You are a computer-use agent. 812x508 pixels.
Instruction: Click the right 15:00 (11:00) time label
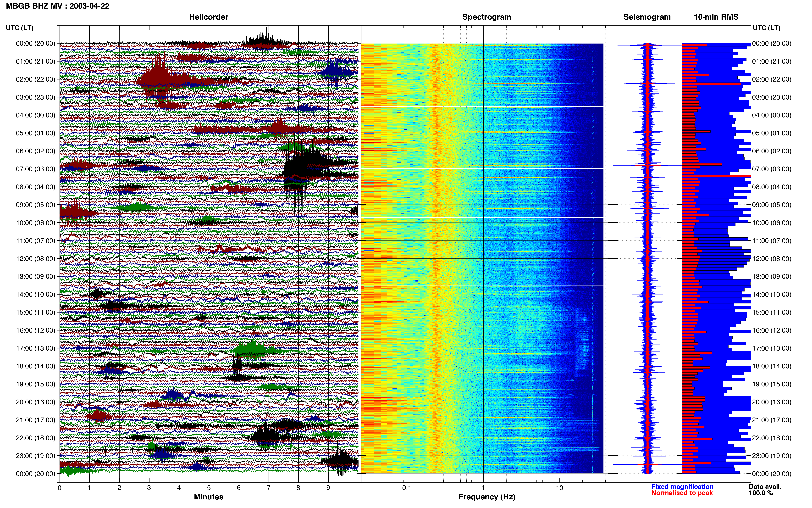[x=772, y=313]
